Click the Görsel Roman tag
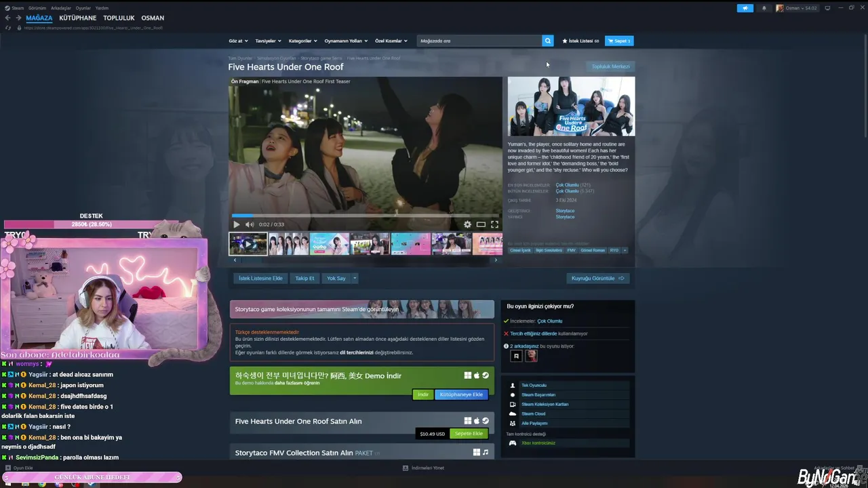The height and width of the screenshot is (488, 868). pyautogui.click(x=593, y=250)
